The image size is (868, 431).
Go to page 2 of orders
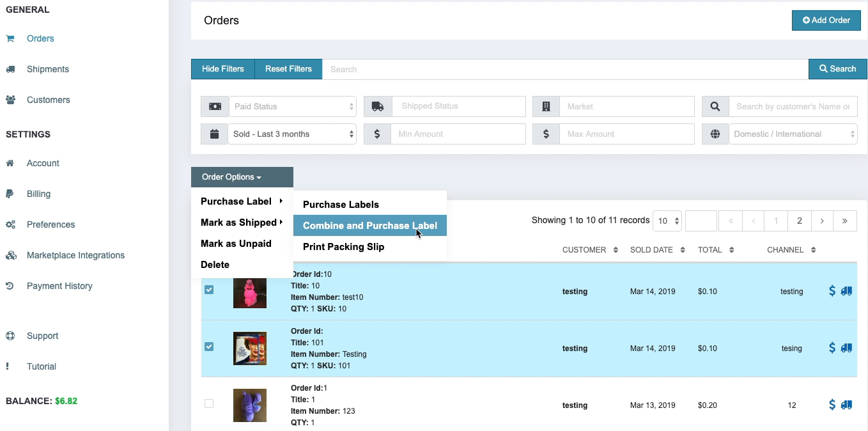(x=799, y=221)
